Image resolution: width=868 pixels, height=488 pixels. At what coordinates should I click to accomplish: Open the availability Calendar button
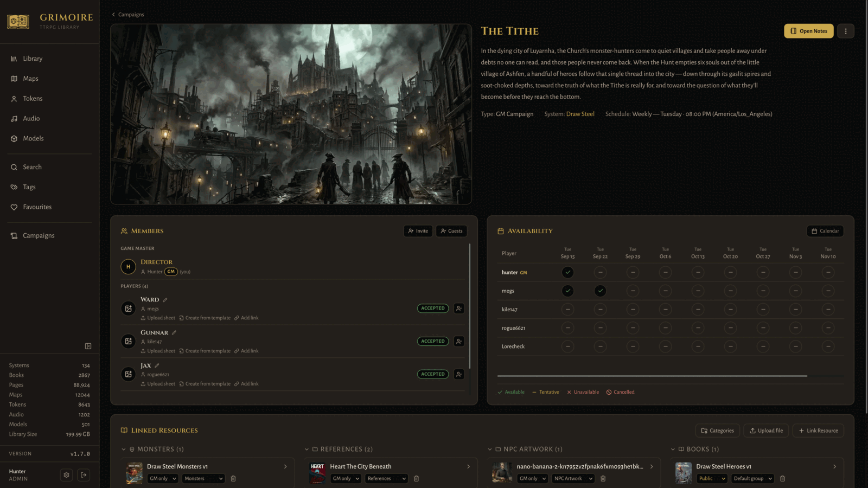click(x=825, y=231)
